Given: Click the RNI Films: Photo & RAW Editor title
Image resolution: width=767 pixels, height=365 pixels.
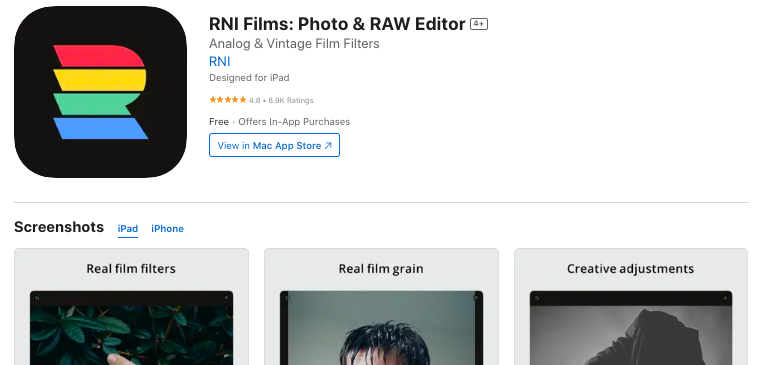Looking at the screenshot, I should (x=337, y=23).
